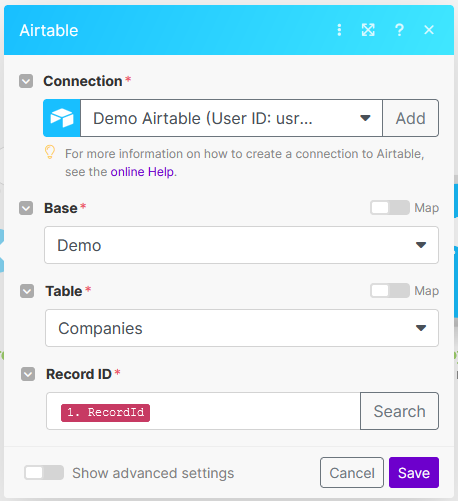Collapse the Table field chevron
458x501 pixels.
click(27, 291)
